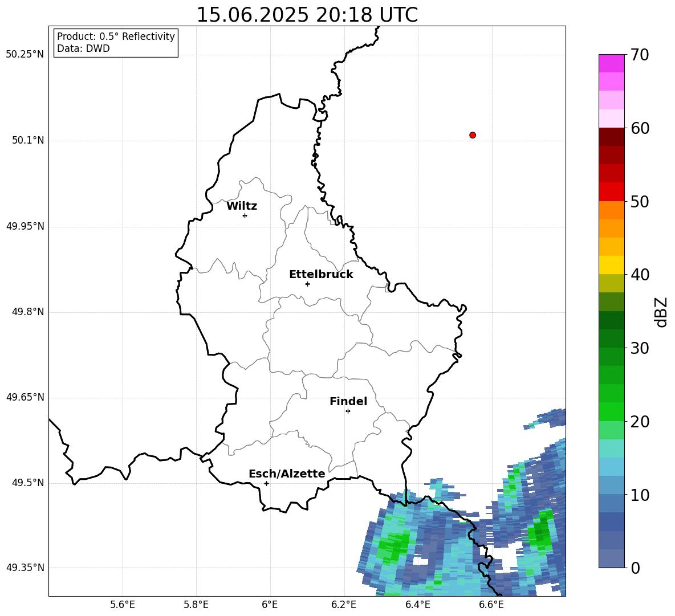
Task: Click the 50.25°N latitude label
Action: [25, 55]
